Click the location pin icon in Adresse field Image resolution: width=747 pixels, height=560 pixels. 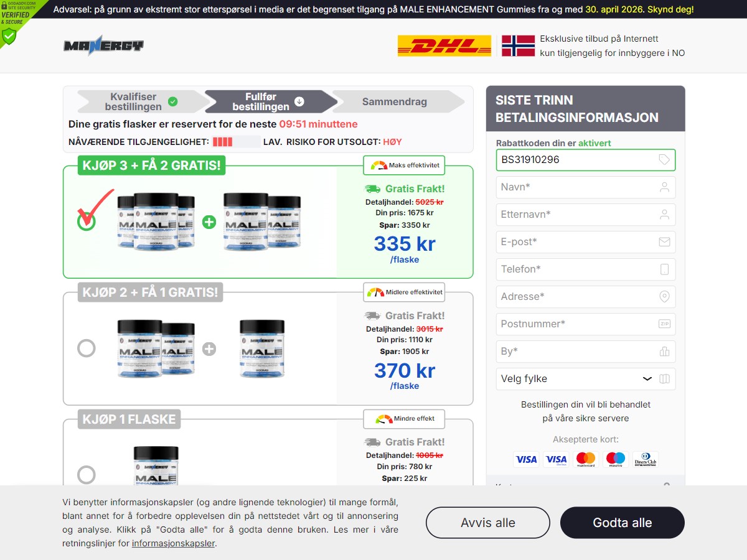coord(664,297)
